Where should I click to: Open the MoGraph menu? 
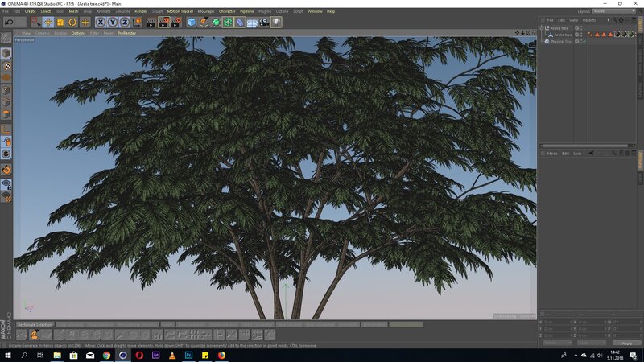click(204, 11)
